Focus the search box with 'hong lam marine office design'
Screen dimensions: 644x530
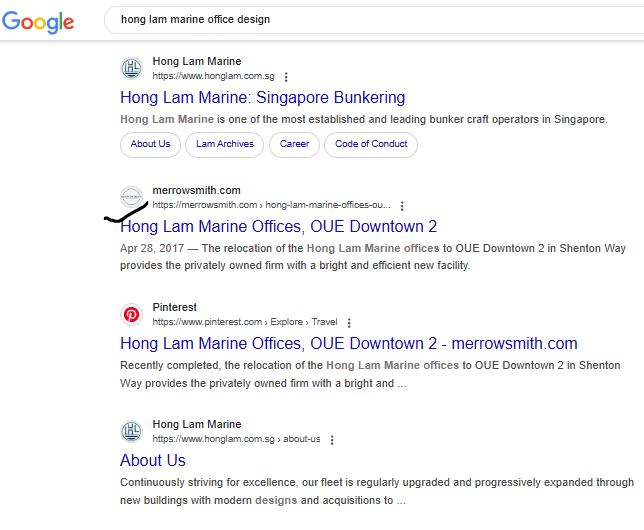[x=374, y=19]
